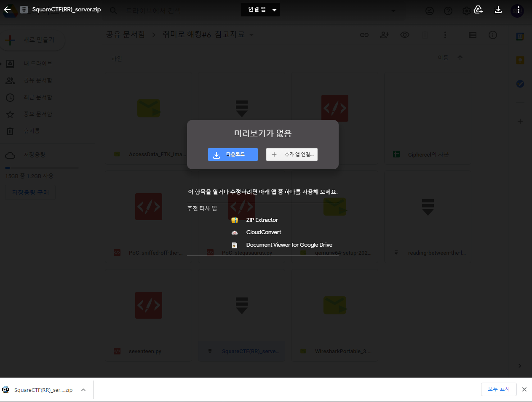Click the help question mark icon

pyautogui.click(x=448, y=11)
